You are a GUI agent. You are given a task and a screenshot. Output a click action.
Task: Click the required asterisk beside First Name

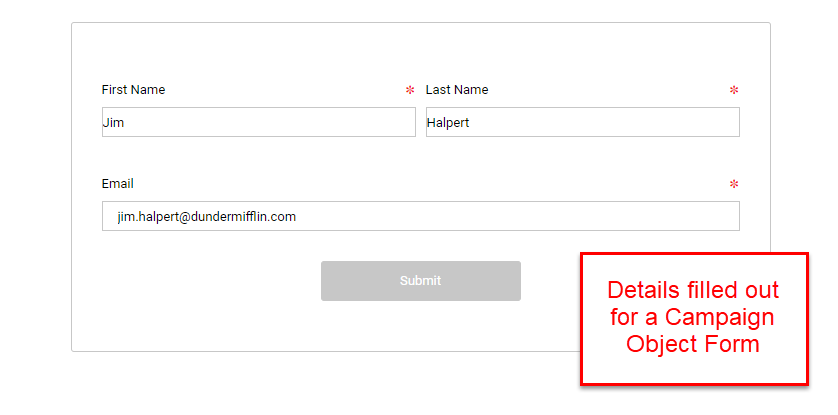pyautogui.click(x=410, y=90)
